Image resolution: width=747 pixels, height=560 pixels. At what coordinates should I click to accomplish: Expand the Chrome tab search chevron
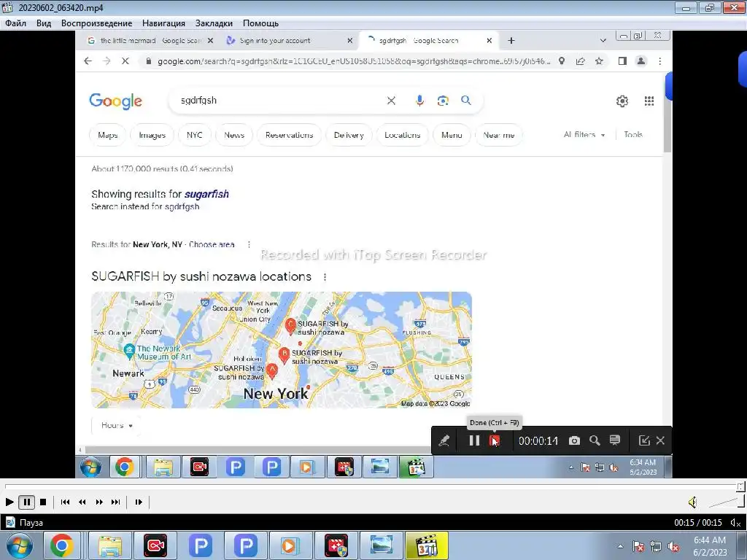[603, 41]
